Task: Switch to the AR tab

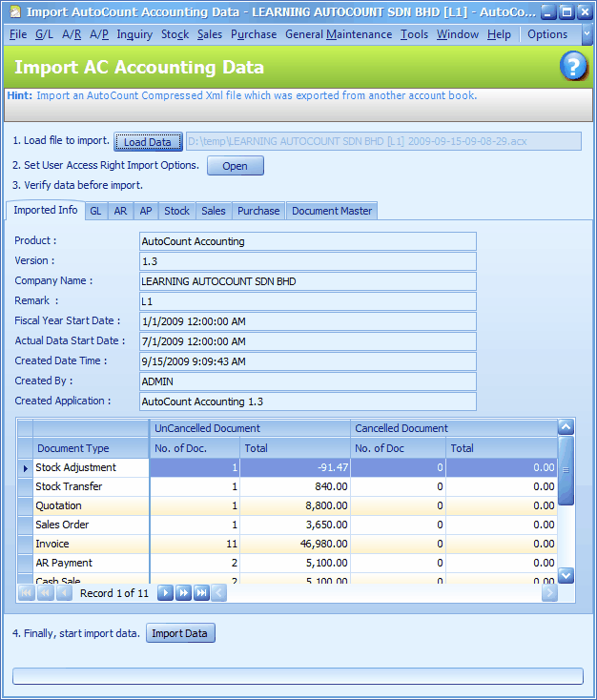Action: coord(120,211)
